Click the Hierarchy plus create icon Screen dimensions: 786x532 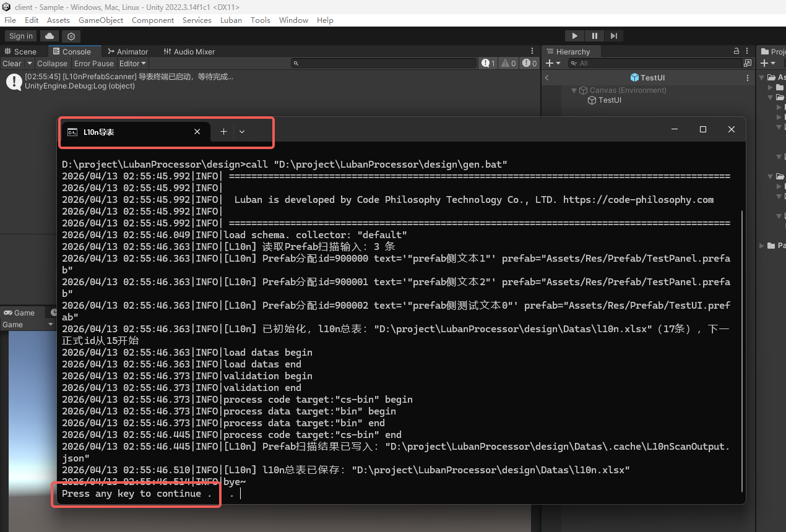coord(550,63)
